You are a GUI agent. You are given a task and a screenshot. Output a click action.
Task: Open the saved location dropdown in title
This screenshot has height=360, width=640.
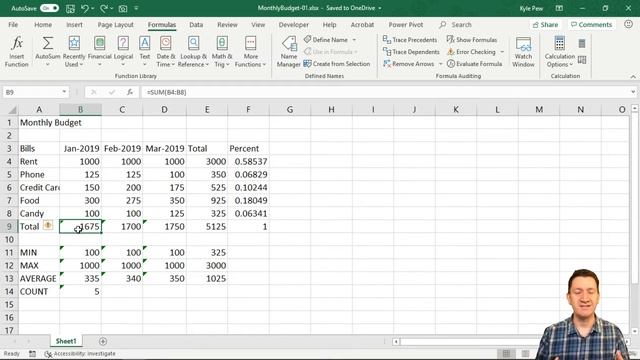click(380, 8)
